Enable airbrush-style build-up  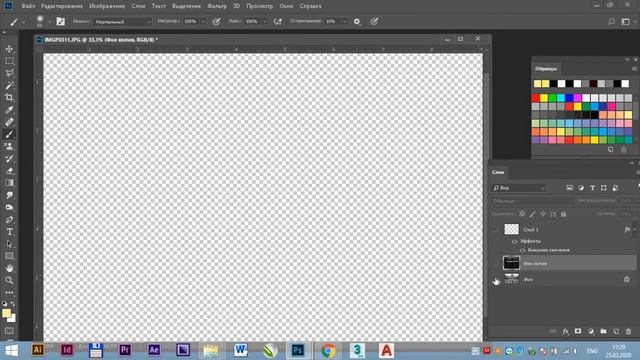click(278, 21)
